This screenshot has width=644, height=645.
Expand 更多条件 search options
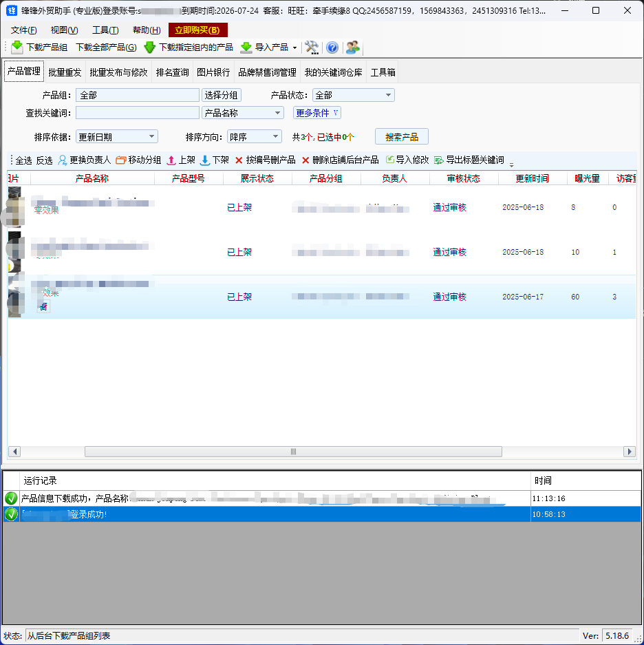(317, 113)
